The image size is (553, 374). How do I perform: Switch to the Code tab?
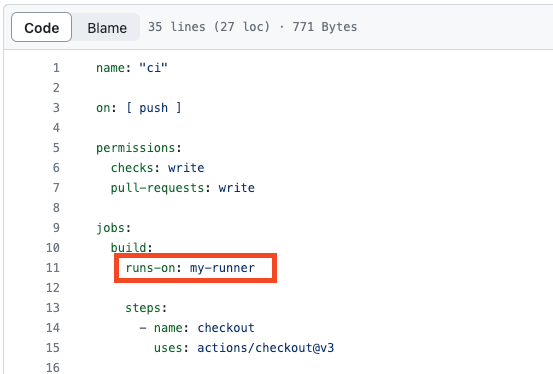coord(42,28)
